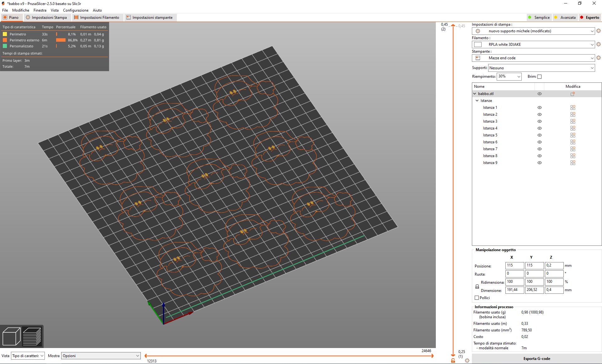
Task: Click the instance icon for Istanza 6
Action: coord(573,142)
